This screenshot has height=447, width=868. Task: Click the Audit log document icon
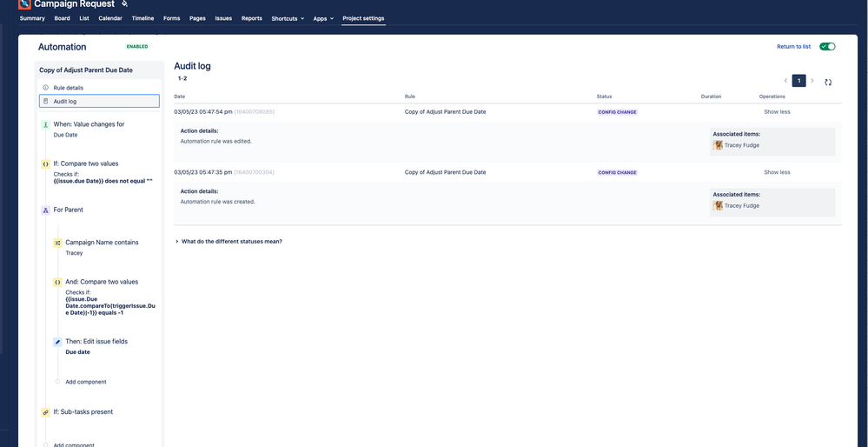(x=46, y=101)
